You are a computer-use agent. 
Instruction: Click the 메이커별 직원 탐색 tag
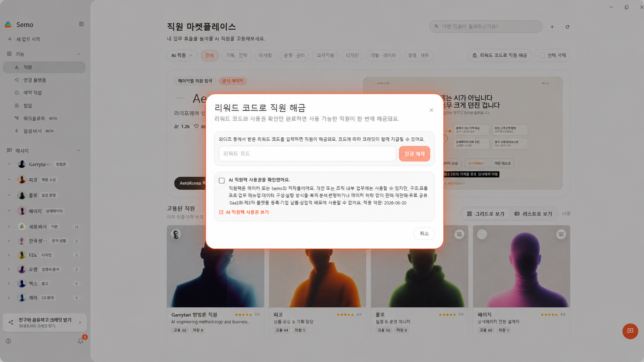pyautogui.click(x=195, y=81)
